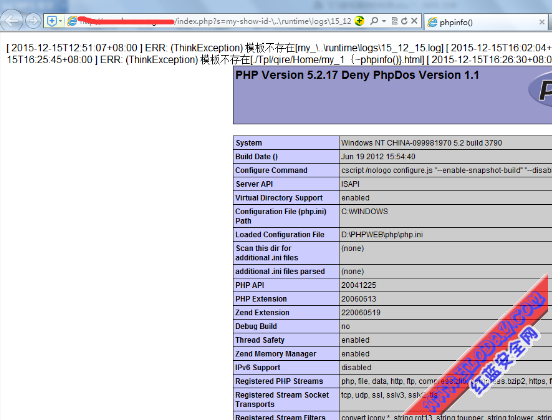Click the browser Forward arrow button
This screenshot has height=420, width=553.
[x=33, y=21]
